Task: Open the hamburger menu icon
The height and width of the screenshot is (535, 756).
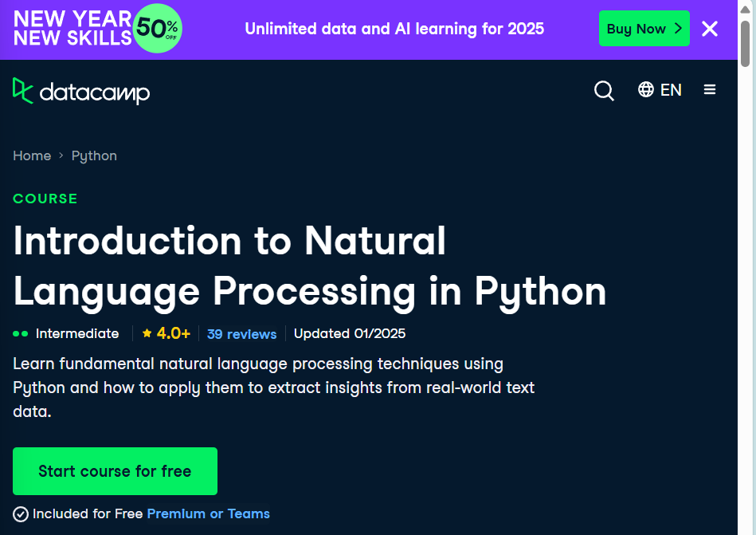Action: coord(709,89)
